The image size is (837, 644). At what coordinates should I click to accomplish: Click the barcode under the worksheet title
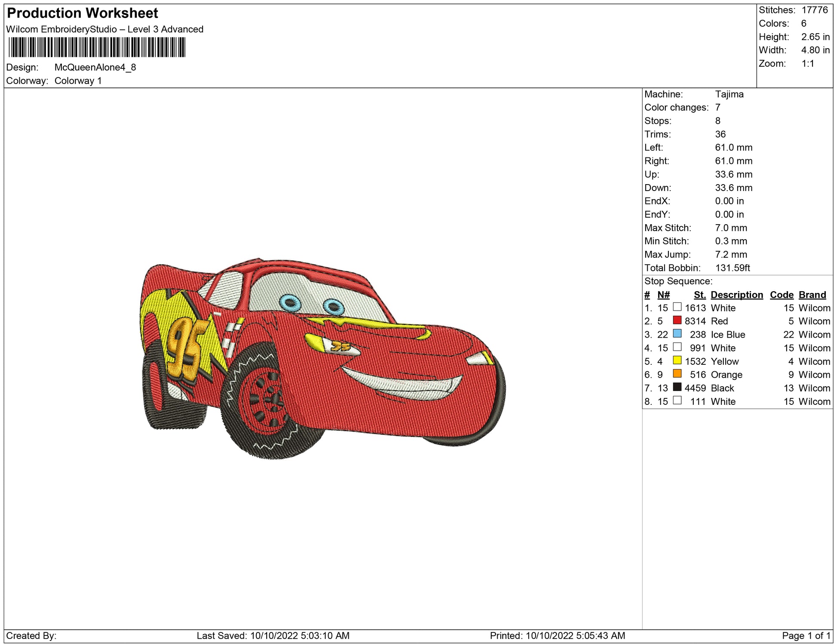tap(97, 47)
